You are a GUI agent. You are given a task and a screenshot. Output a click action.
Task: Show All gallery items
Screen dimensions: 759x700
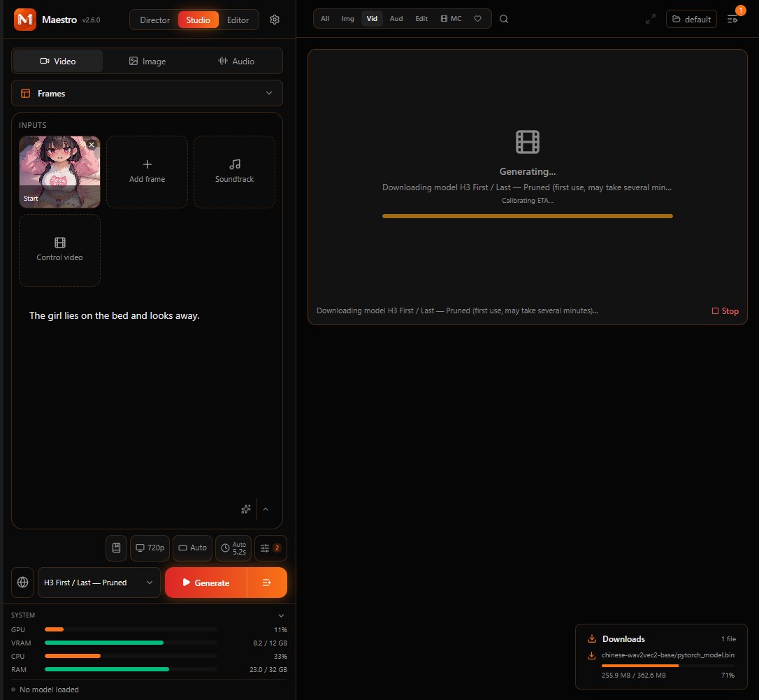point(325,18)
